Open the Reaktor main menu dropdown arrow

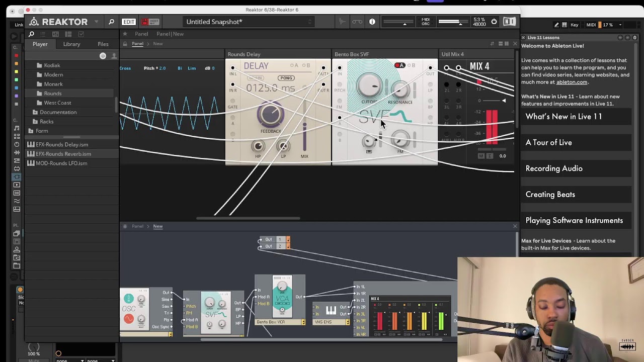pos(96,22)
